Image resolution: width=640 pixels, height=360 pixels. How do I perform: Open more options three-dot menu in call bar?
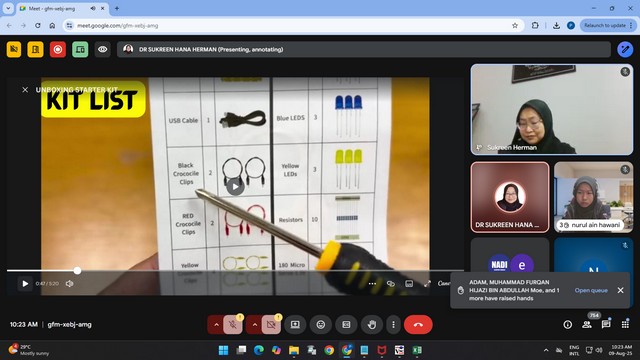click(393, 324)
